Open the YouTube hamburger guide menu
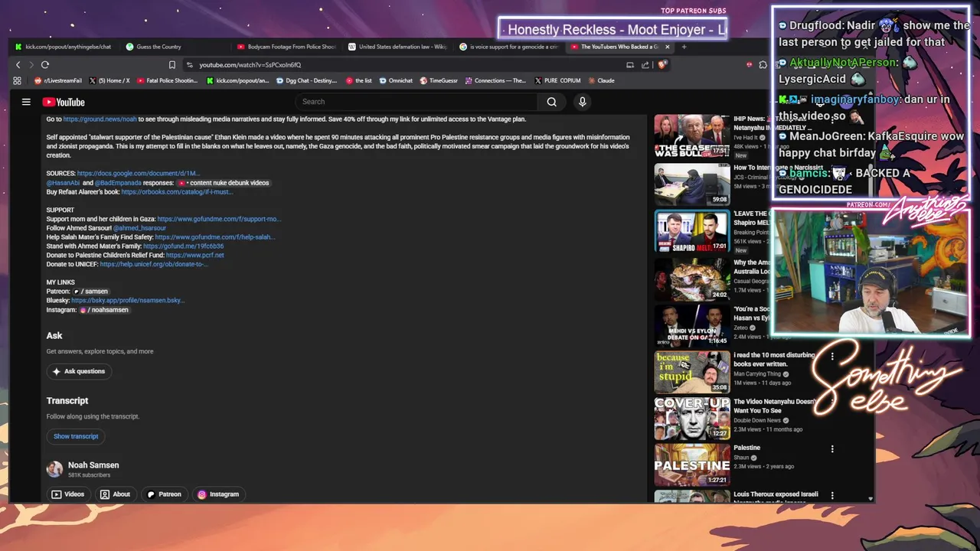Viewport: 980px width, 551px height. point(26,102)
